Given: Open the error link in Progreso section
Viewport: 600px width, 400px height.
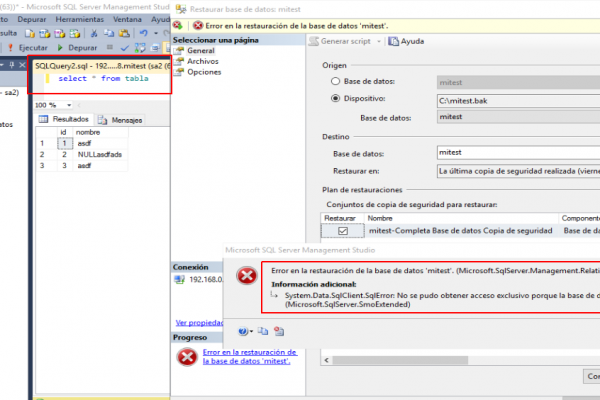Looking at the screenshot, I should [x=250, y=356].
